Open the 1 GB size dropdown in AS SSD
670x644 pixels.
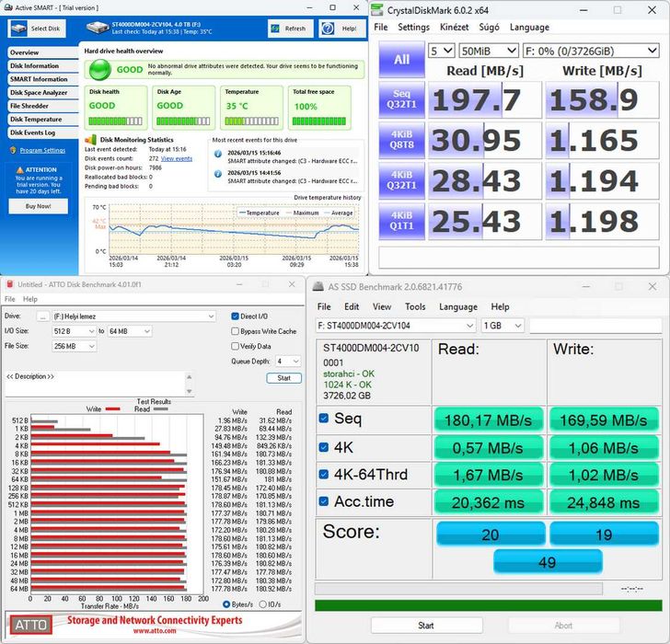[502, 326]
